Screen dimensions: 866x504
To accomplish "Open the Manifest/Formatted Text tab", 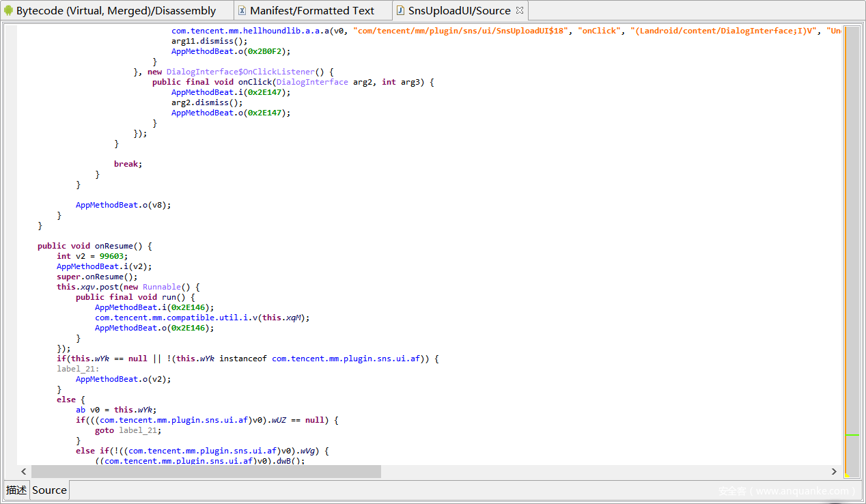I will pyautogui.click(x=312, y=10).
